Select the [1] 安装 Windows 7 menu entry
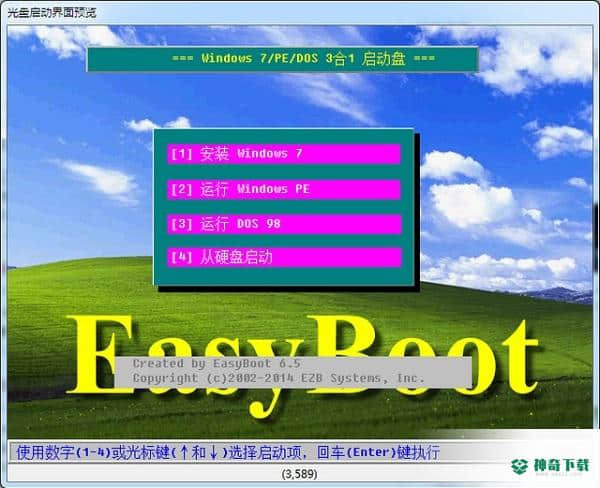This screenshot has height=488, width=600. (284, 154)
